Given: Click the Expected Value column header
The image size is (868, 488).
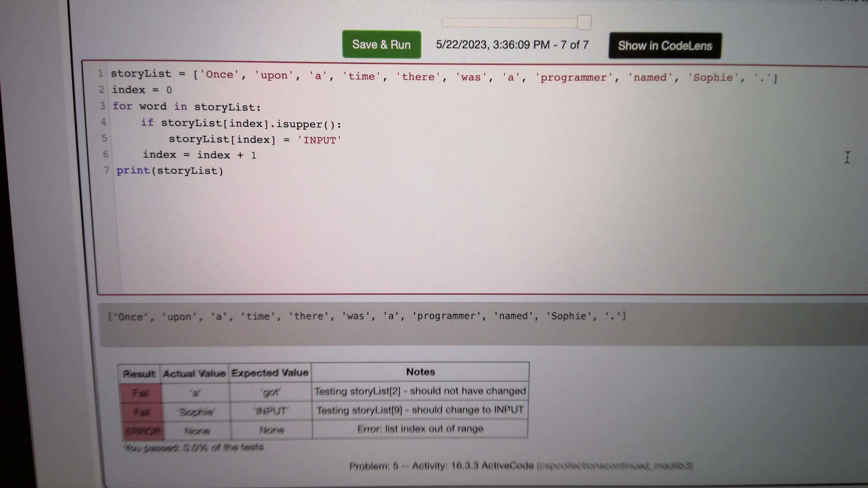Looking at the screenshot, I should [x=270, y=372].
